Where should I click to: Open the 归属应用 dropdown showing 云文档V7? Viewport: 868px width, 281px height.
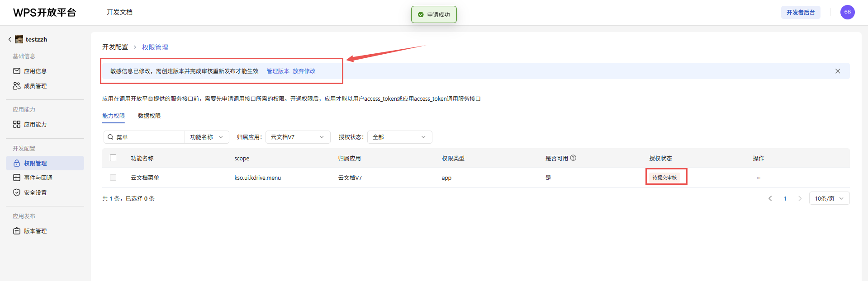(x=297, y=137)
